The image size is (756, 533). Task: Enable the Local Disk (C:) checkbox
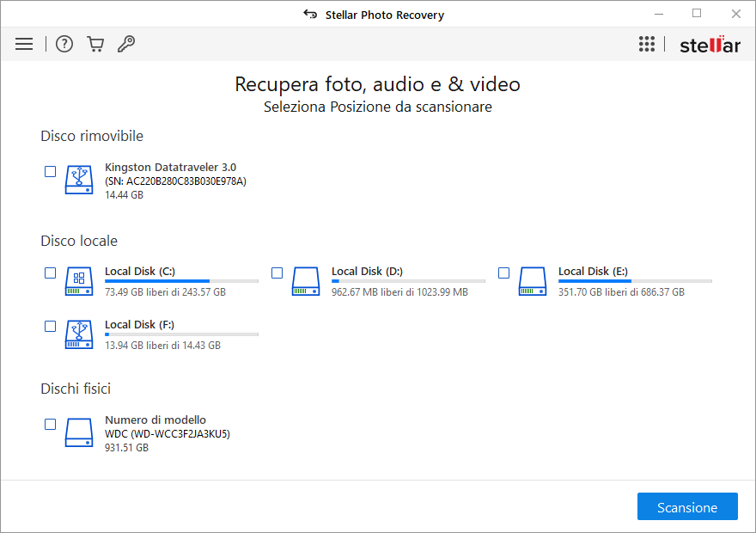pyautogui.click(x=51, y=273)
